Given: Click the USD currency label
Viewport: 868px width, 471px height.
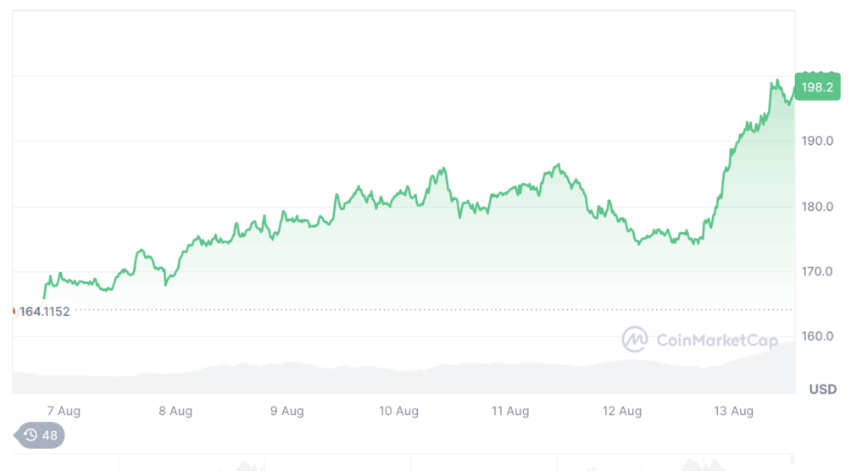Looking at the screenshot, I should (822, 390).
